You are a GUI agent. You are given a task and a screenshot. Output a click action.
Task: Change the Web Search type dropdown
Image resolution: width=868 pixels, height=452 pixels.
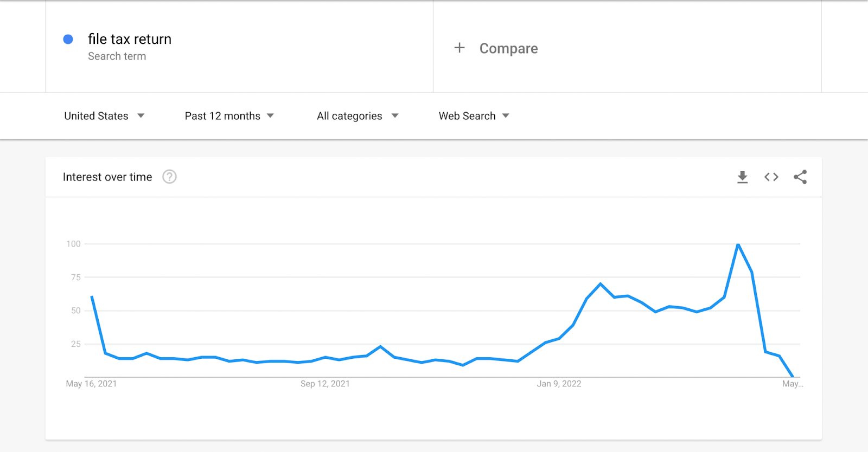click(x=474, y=115)
